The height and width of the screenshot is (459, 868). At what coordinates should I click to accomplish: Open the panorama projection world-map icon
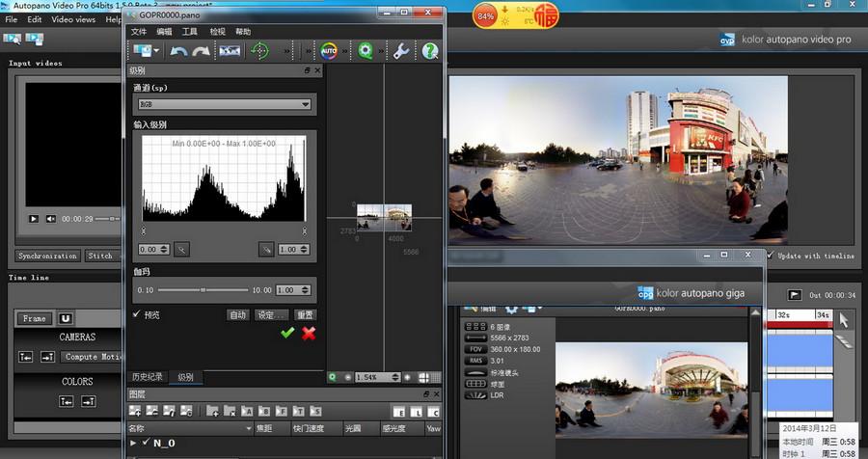[230, 51]
